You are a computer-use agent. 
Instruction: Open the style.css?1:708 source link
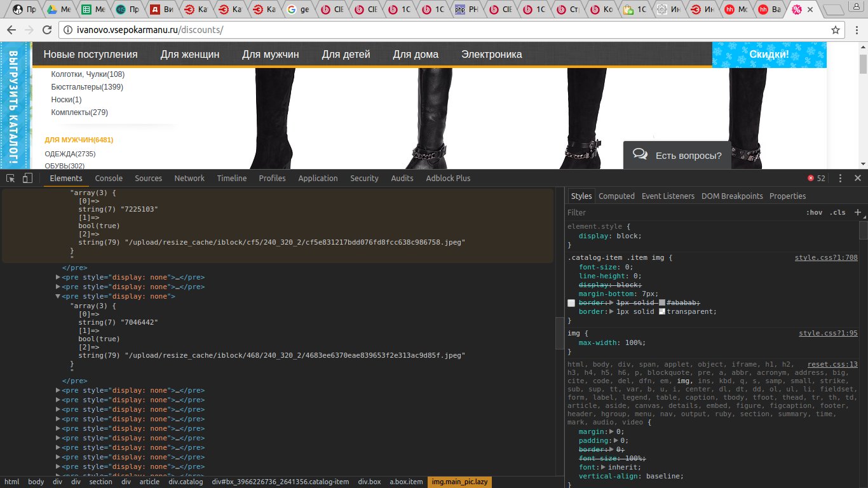click(x=826, y=258)
